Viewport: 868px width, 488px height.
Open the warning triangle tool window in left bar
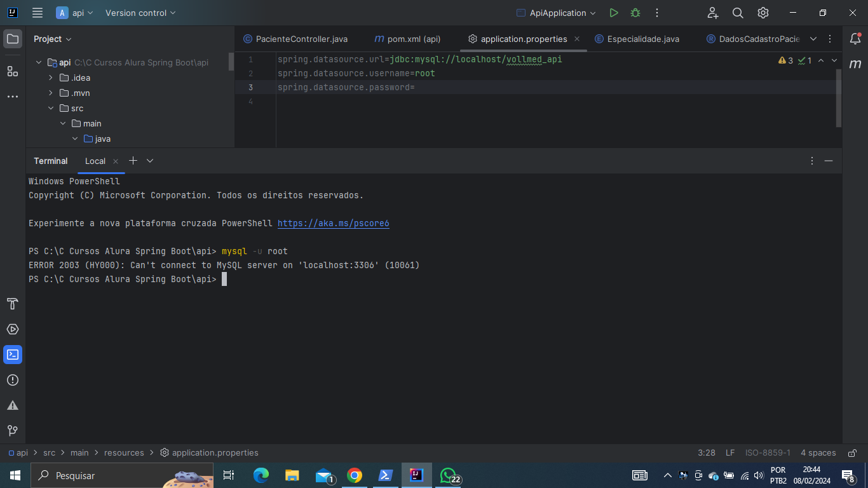13,405
